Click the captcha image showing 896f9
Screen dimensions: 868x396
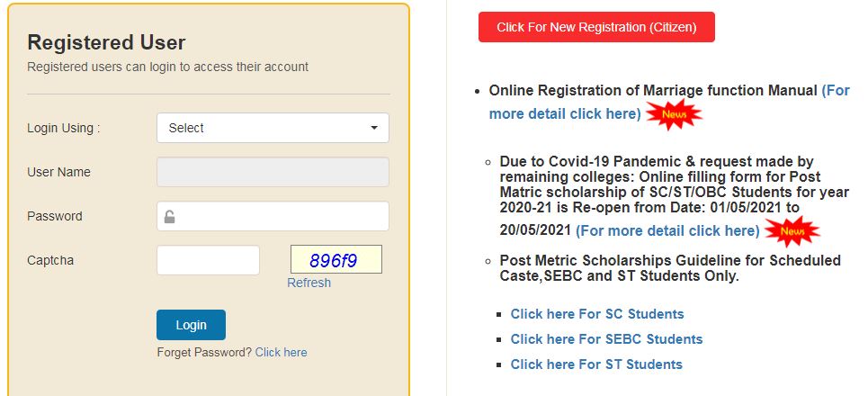[x=336, y=260]
